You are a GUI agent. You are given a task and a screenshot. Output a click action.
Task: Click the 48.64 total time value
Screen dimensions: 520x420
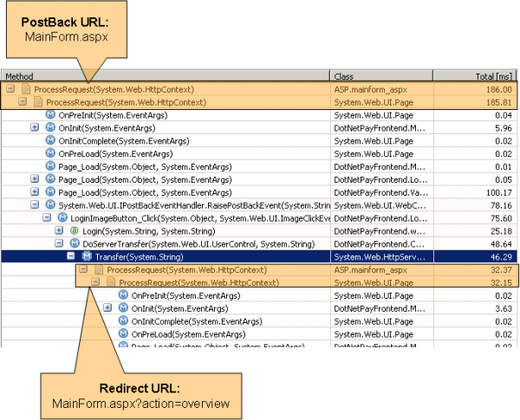[501, 244]
